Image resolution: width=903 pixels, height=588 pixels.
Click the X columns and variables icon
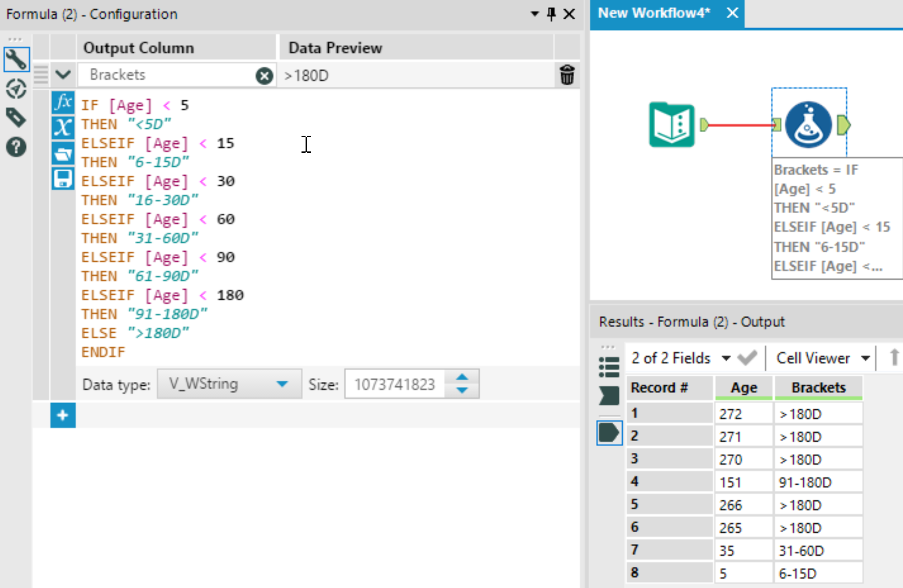(x=63, y=128)
